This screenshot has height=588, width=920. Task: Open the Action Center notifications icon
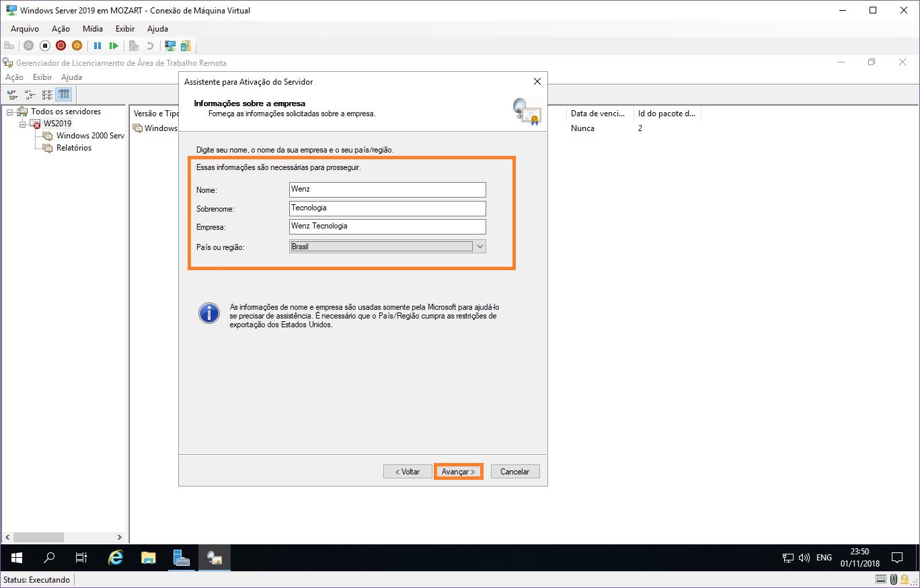click(x=896, y=558)
